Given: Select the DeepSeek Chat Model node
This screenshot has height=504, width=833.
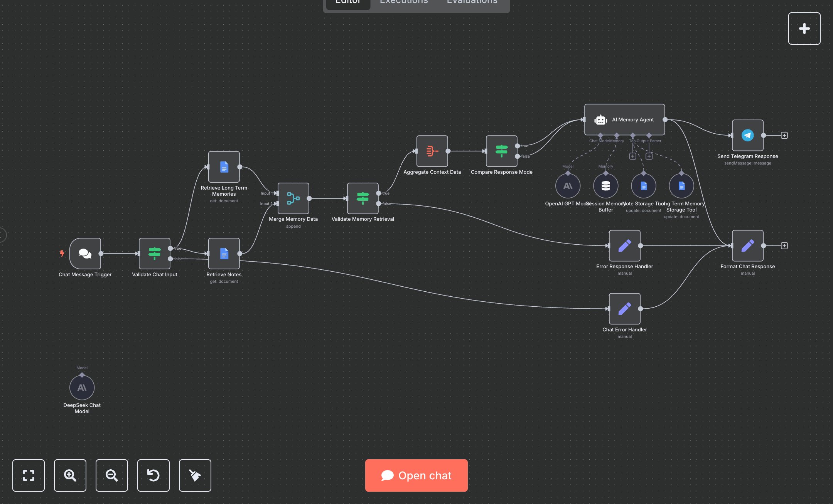Looking at the screenshot, I should click(82, 388).
